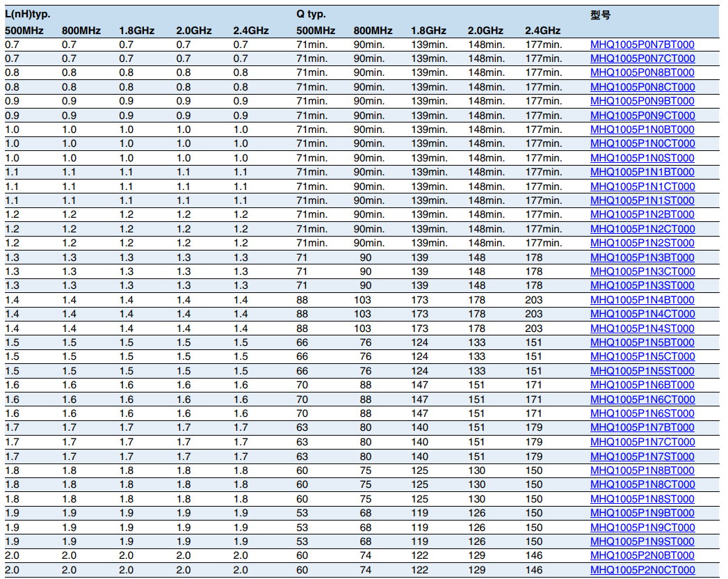Open the MHQ1005P1N2BT000 product page link

pos(642,214)
